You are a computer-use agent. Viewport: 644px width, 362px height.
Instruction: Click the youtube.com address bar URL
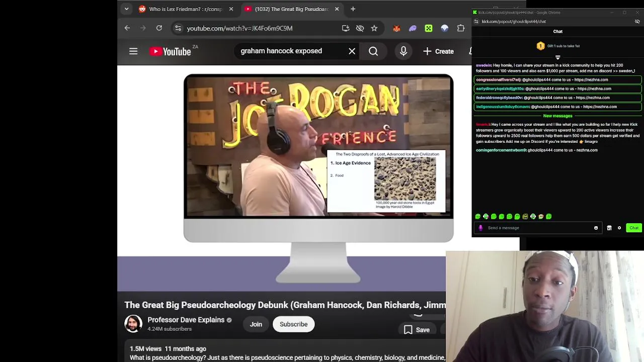[239, 29]
